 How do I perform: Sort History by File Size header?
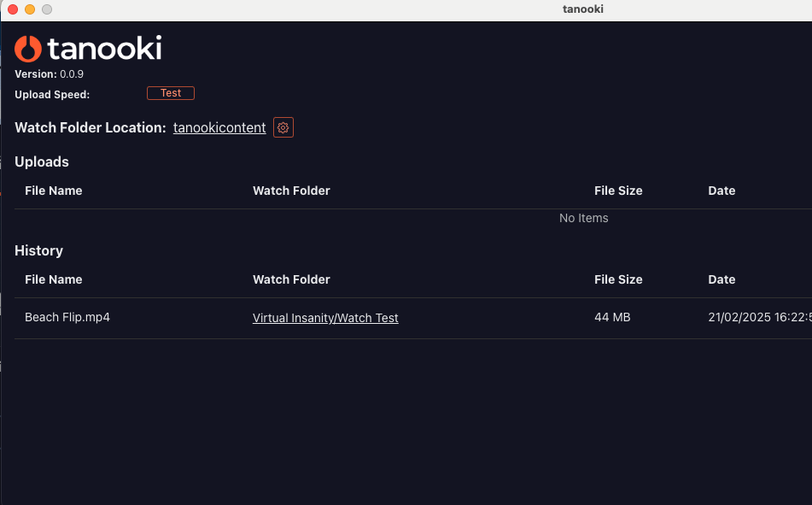[618, 279]
